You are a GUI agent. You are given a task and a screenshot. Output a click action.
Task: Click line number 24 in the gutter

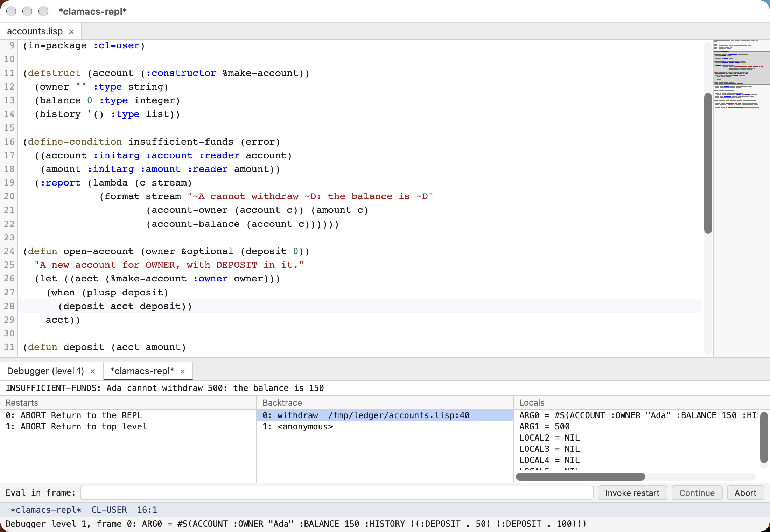pos(9,251)
